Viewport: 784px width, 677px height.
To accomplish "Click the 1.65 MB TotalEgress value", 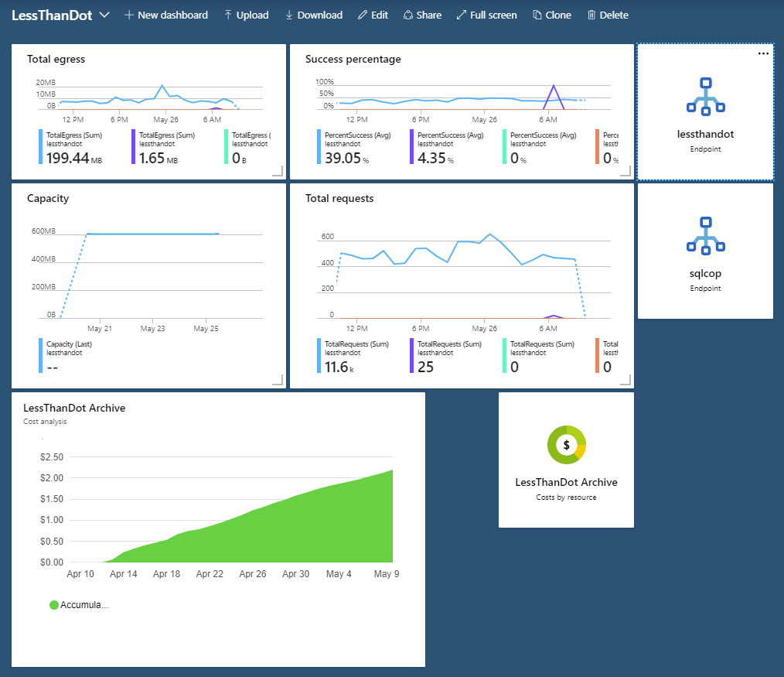I will pyautogui.click(x=158, y=158).
